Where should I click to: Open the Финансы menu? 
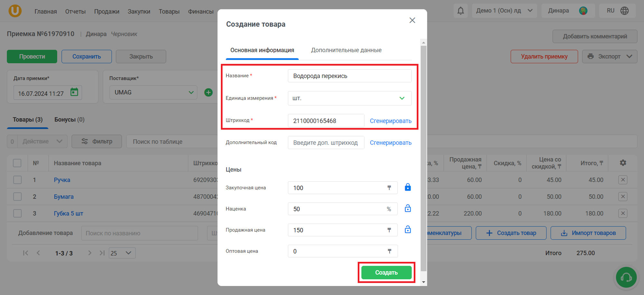201,12
